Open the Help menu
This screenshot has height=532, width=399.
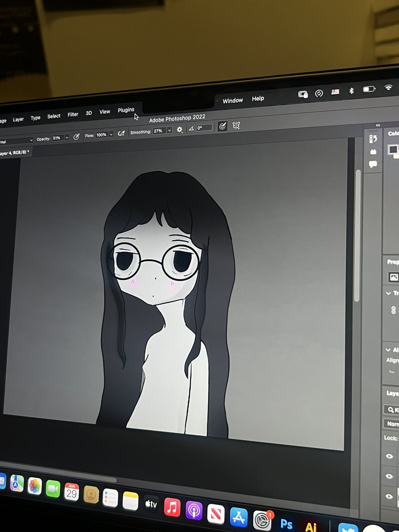pyautogui.click(x=258, y=98)
